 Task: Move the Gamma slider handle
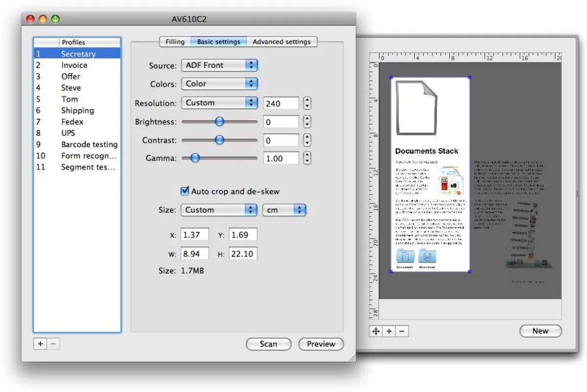click(x=195, y=158)
